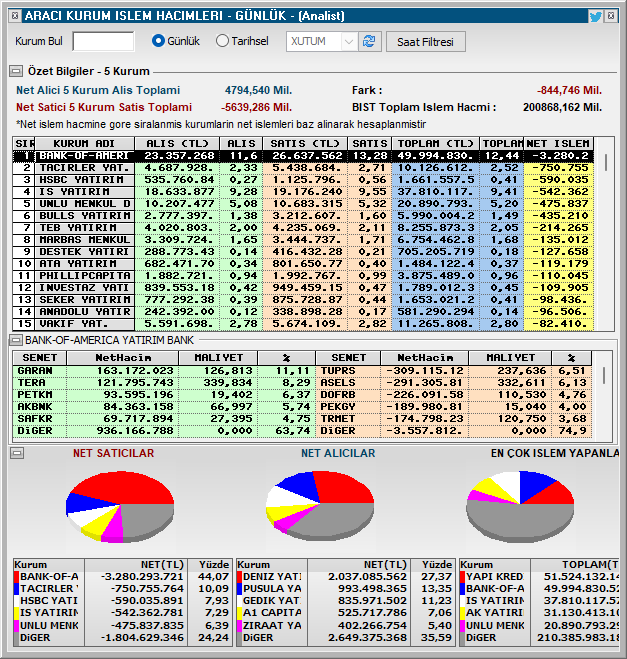Select the GARAN row in stock table
627x659 pixels.
pos(100,369)
